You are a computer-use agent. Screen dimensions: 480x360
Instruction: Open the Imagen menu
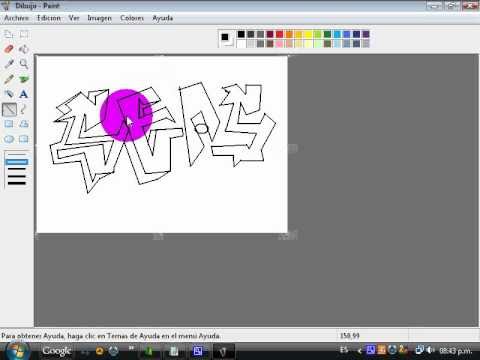[99, 18]
